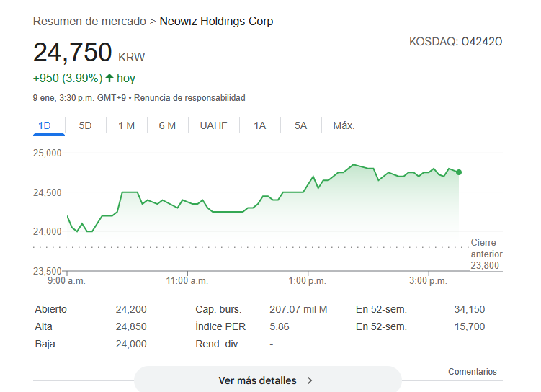Click the Ver más detalles button
The image size is (541, 392).
(x=268, y=380)
